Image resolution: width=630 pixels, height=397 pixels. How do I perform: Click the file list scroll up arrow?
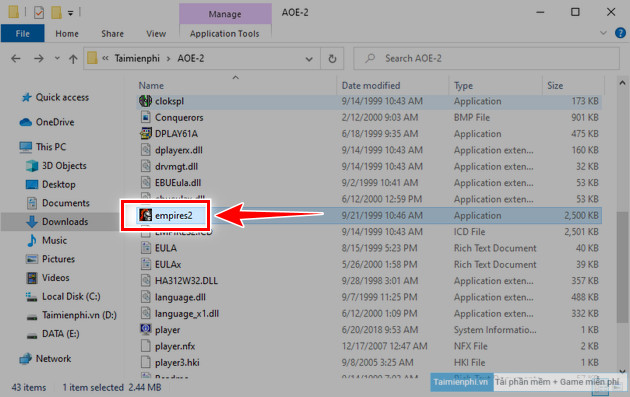tap(622, 83)
